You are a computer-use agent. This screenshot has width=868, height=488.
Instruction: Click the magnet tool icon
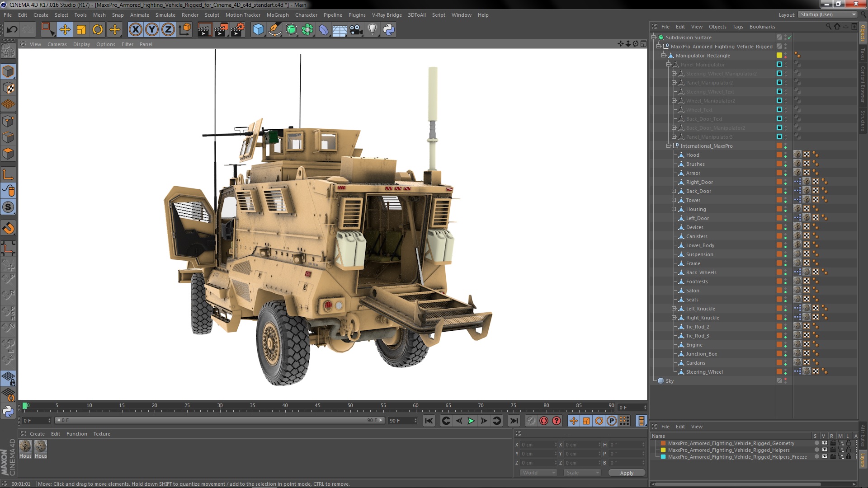[x=8, y=228]
